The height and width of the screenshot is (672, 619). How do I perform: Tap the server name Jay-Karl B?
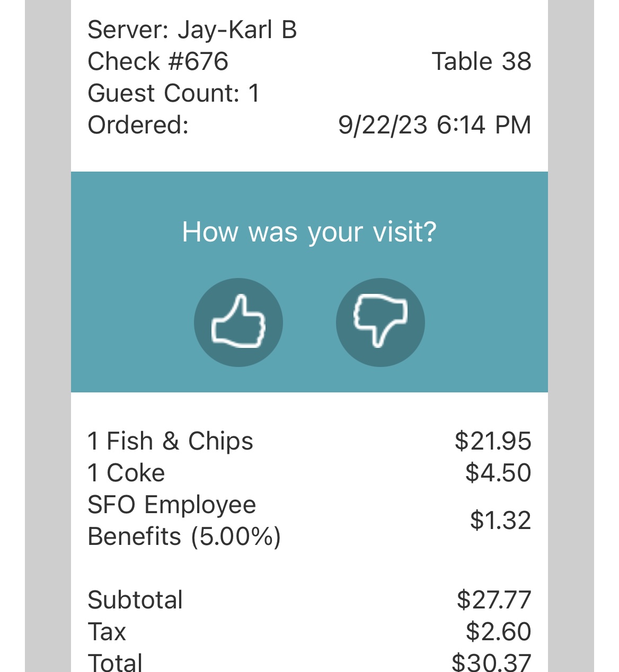point(237,30)
